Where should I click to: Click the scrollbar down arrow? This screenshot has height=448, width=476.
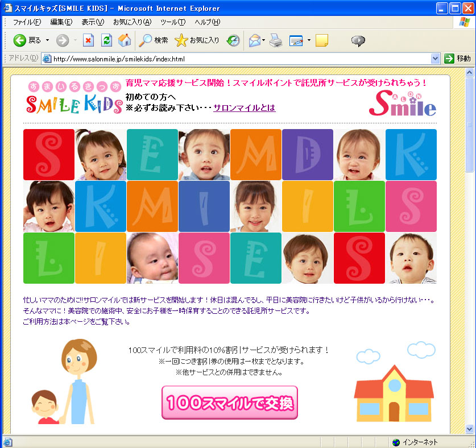(469, 429)
